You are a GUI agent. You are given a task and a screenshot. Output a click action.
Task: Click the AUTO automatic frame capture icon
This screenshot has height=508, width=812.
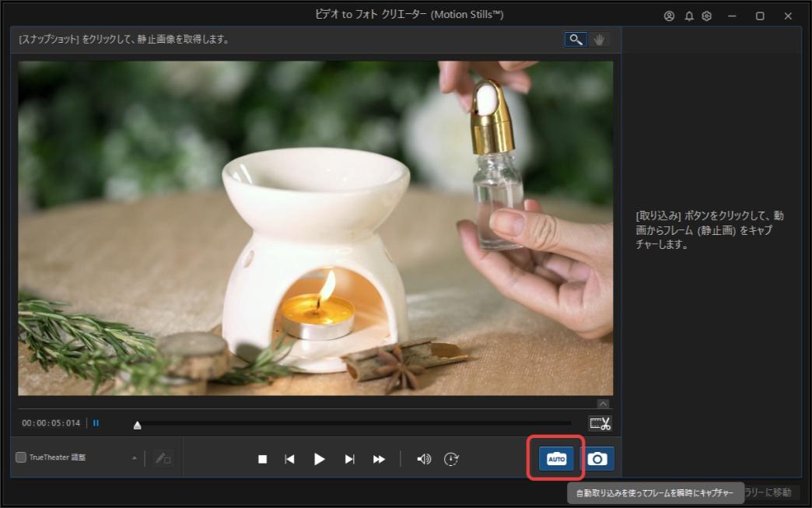(x=555, y=459)
